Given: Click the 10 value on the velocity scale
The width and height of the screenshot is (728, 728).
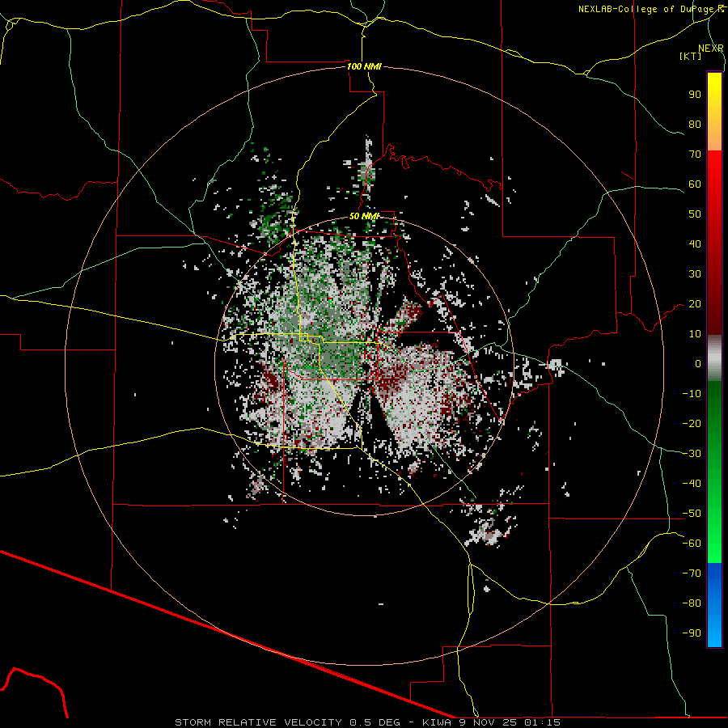Looking at the screenshot, I should [695, 334].
